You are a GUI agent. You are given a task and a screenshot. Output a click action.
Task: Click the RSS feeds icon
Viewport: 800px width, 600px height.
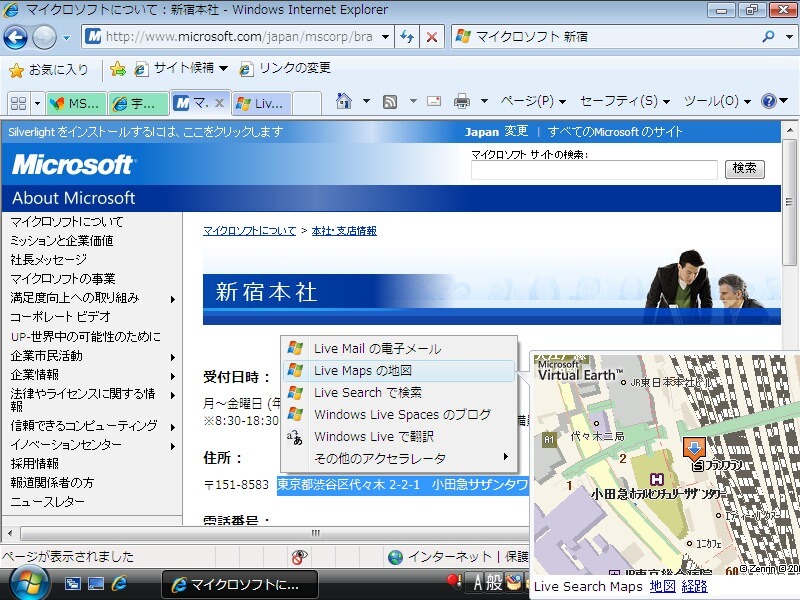coord(390,102)
